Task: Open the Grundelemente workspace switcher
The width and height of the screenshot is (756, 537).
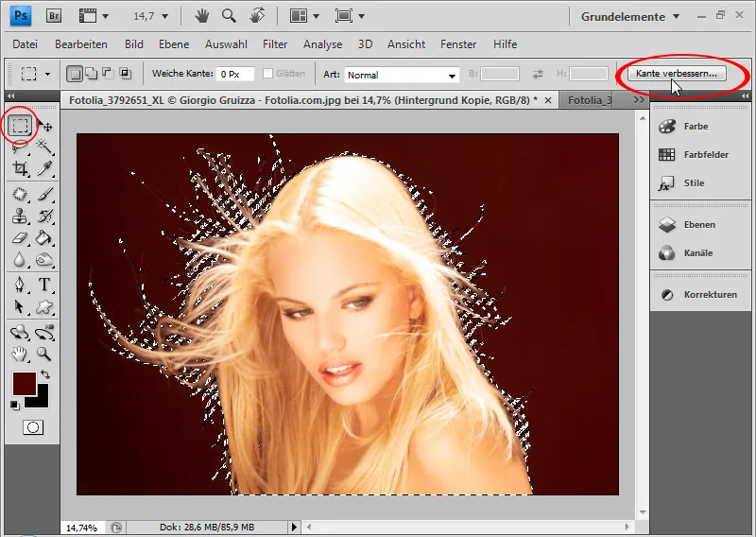Action: tap(630, 16)
